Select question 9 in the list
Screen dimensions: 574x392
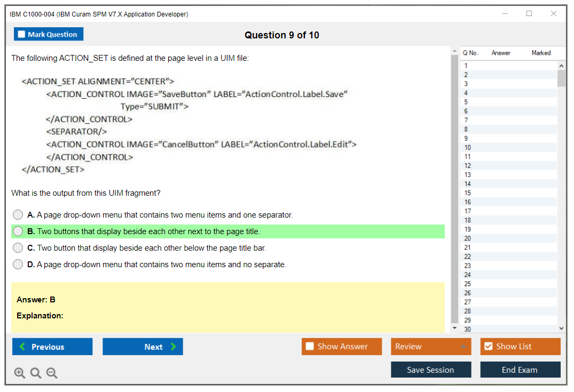[466, 138]
